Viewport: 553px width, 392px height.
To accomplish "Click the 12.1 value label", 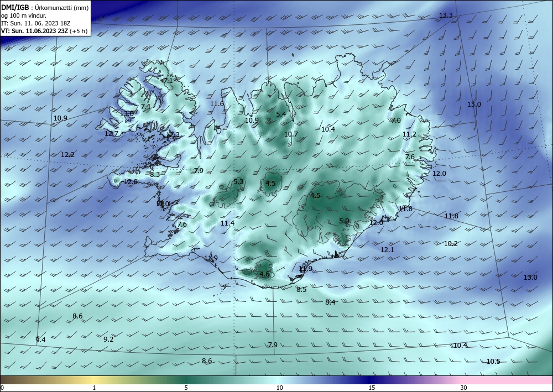I will click(387, 249).
